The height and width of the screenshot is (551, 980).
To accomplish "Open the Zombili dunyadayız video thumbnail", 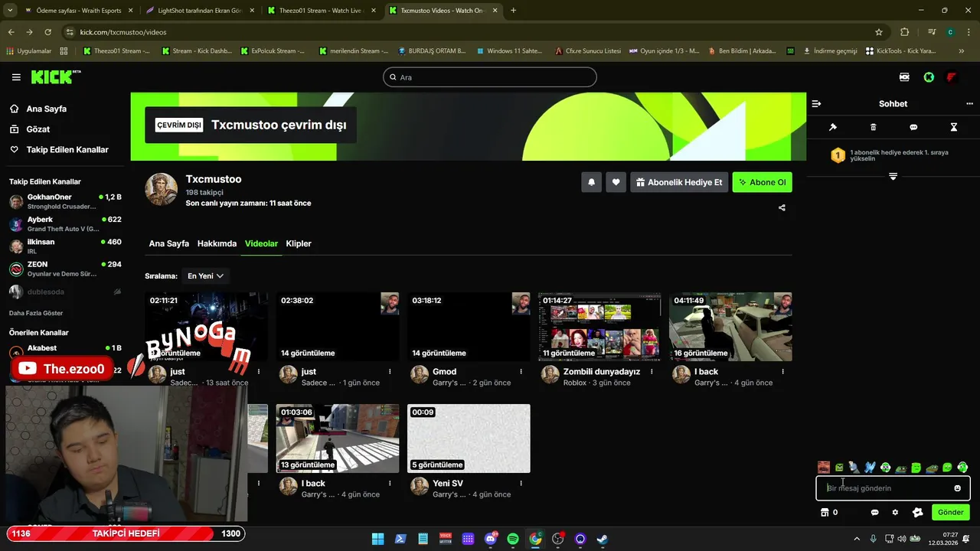I will pos(599,327).
